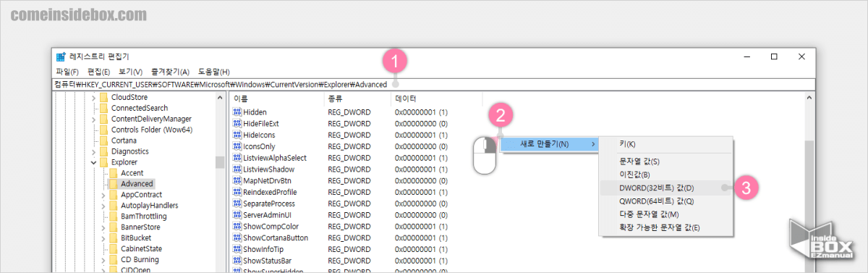Expand the BannerStore key

(x=103, y=227)
